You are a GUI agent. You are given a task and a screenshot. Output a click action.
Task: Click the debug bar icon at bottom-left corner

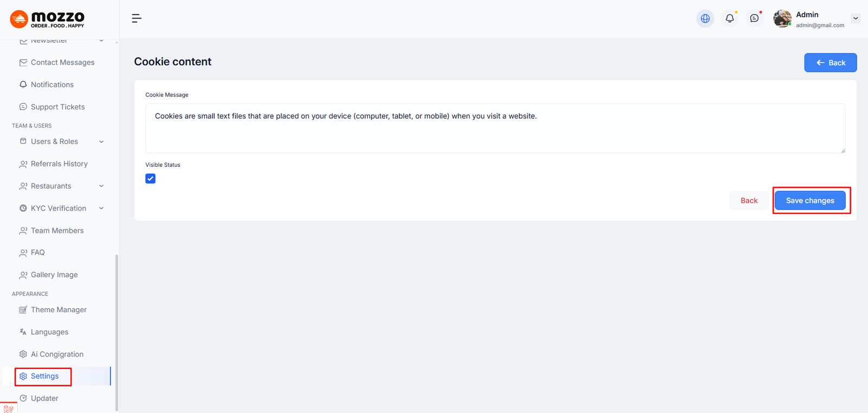[x=8, y=408]
